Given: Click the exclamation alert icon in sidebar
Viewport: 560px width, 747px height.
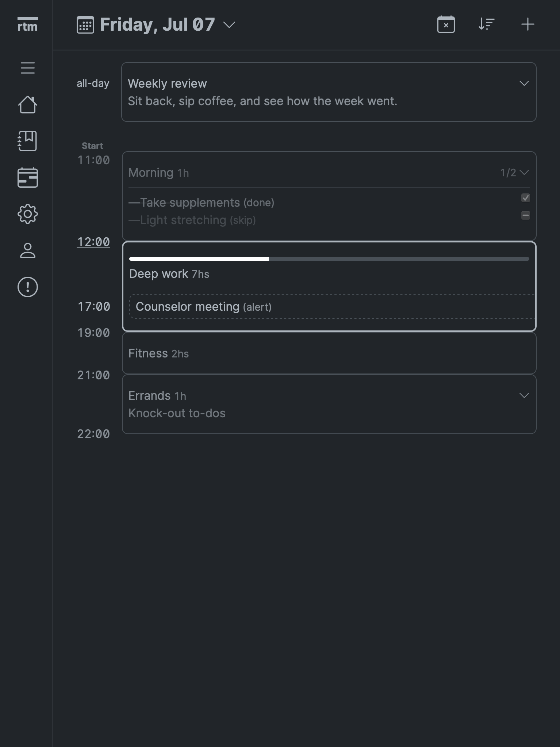Looking at the screenshot, I should 28,287.
